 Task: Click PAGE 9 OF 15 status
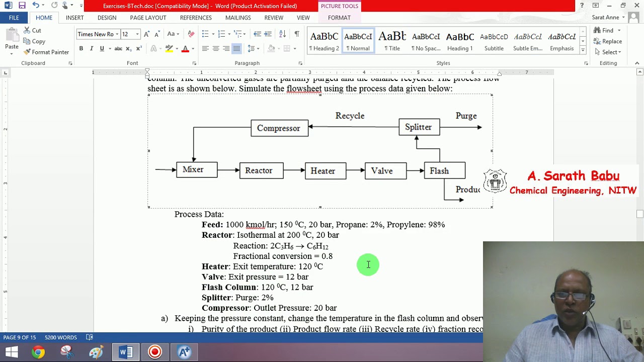(x=20, y=337)
